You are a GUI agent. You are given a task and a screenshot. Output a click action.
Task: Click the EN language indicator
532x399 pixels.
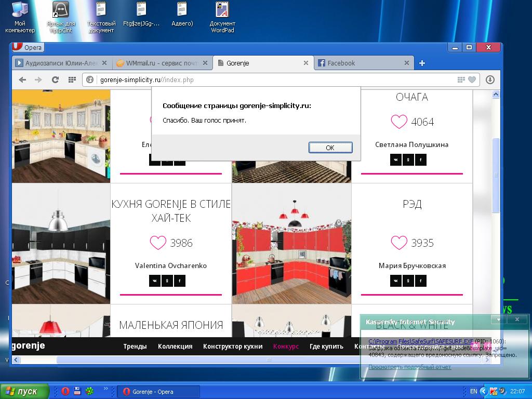tap(474, 391)
